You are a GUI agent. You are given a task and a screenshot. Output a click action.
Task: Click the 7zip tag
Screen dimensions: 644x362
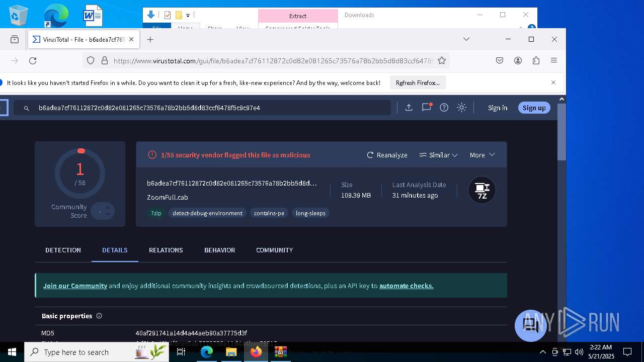(x=156, y=213)
